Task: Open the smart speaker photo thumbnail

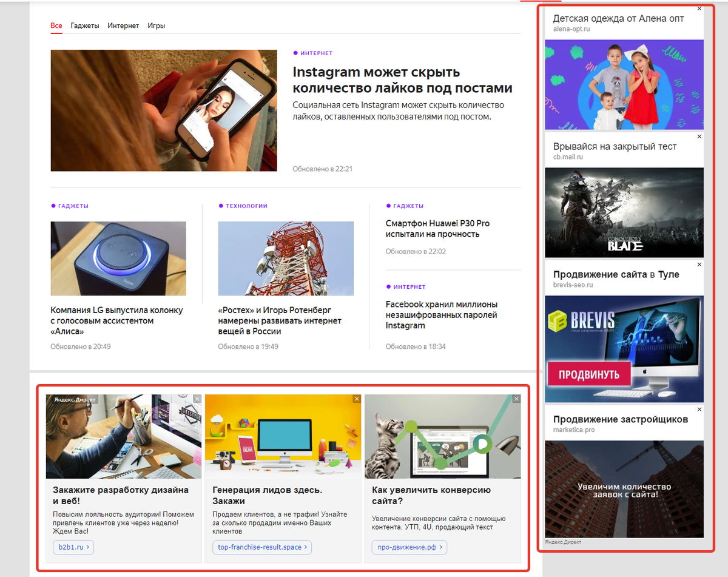Action: pos(118,258)
